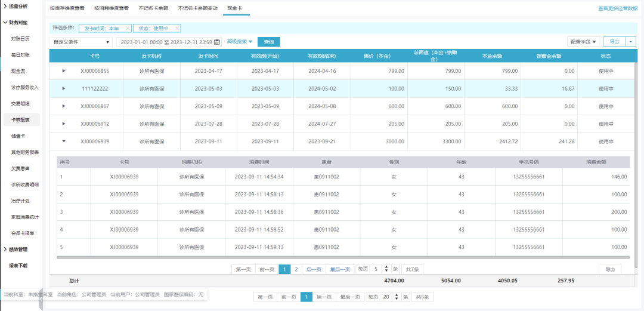Collapse expanded row XJ00006939
This screenshot has height=311, width=644.
coord(64,141)
